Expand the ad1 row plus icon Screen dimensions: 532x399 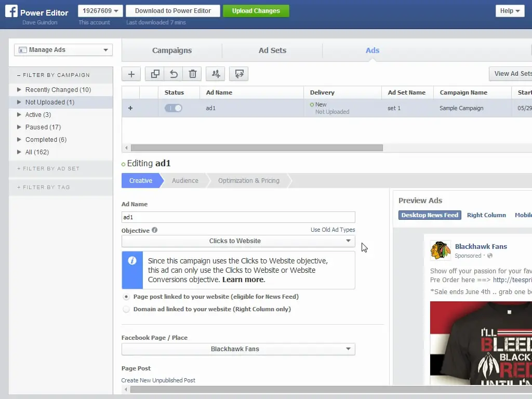click(130, 108)
